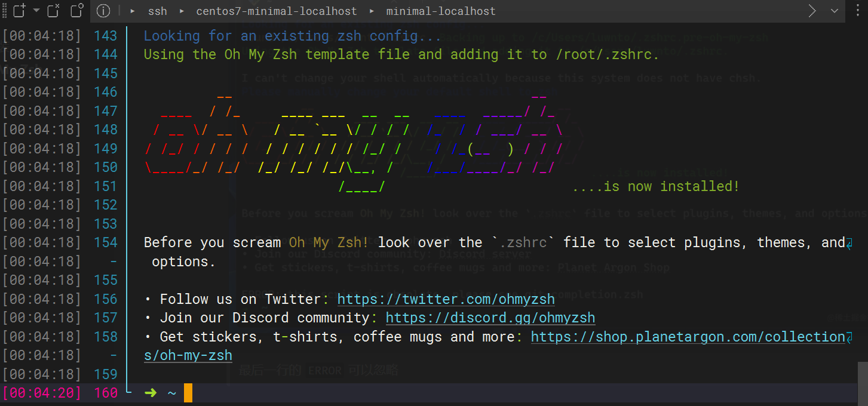Screen dimensions: 868x406
Task: Open a new terminal tab with the plus icon
Action: pyautogui.click(x=19, y=10)
